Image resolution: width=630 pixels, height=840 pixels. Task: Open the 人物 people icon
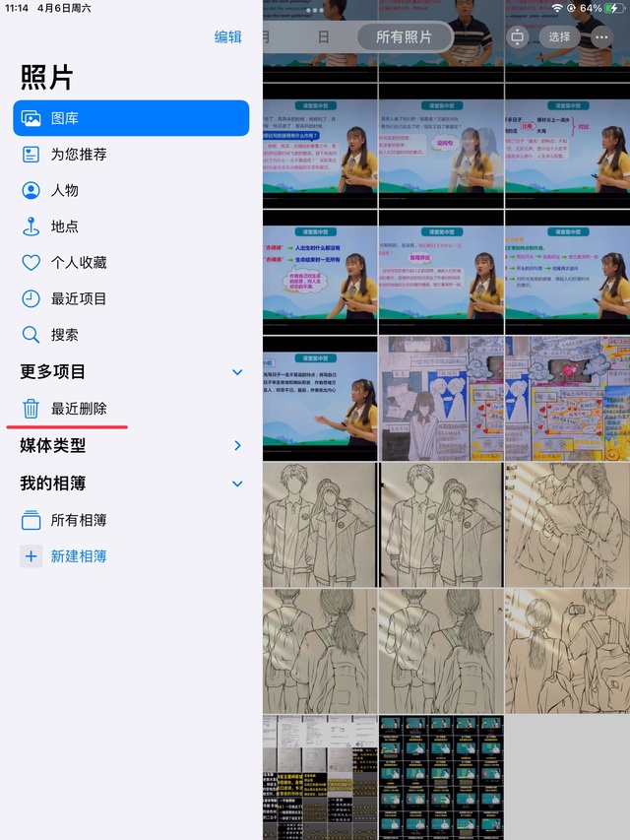click(x=31, y=191)
